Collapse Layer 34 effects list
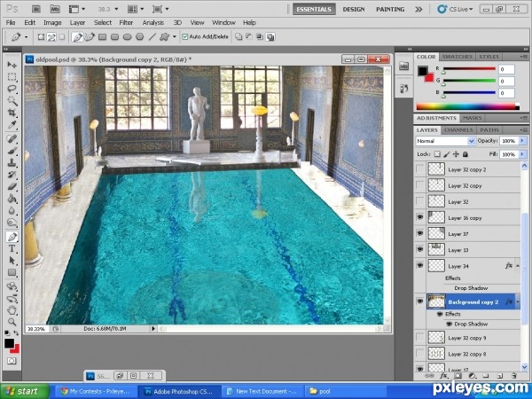The height and width of the screenshot is (399, 532). 518,266
